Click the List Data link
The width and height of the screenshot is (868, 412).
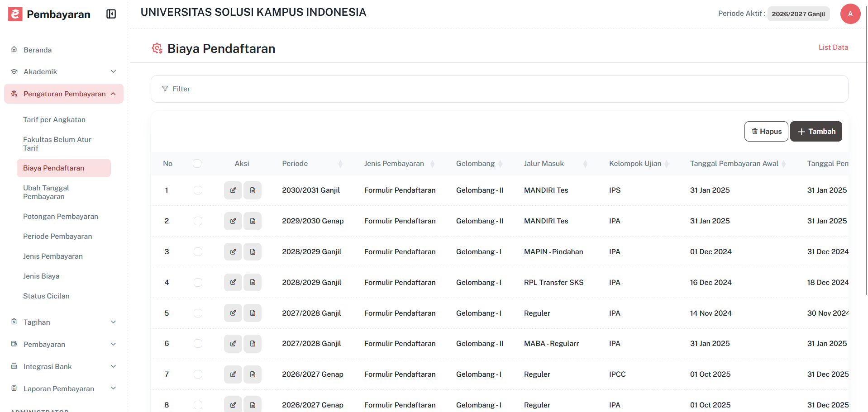pyautogui.click(x=833, y=47)
